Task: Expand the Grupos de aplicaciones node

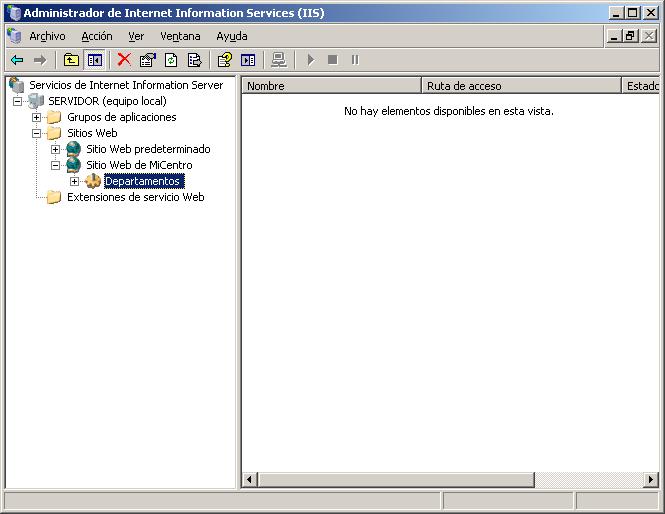Action: (x=37, y=117)
